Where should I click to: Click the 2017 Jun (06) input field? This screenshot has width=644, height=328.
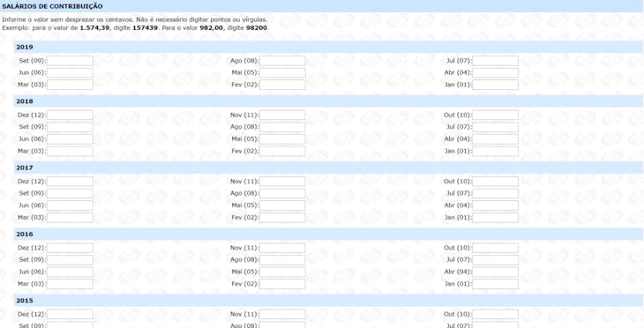70,205
